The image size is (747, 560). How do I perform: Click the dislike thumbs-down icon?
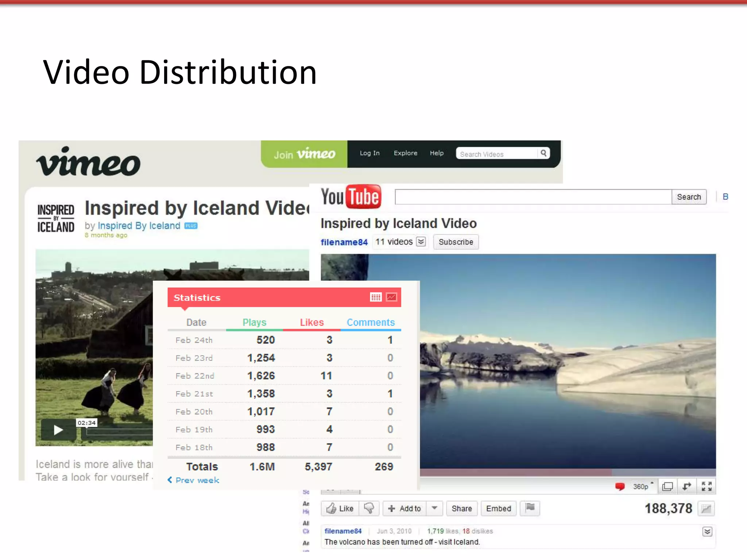coord(369,509)
